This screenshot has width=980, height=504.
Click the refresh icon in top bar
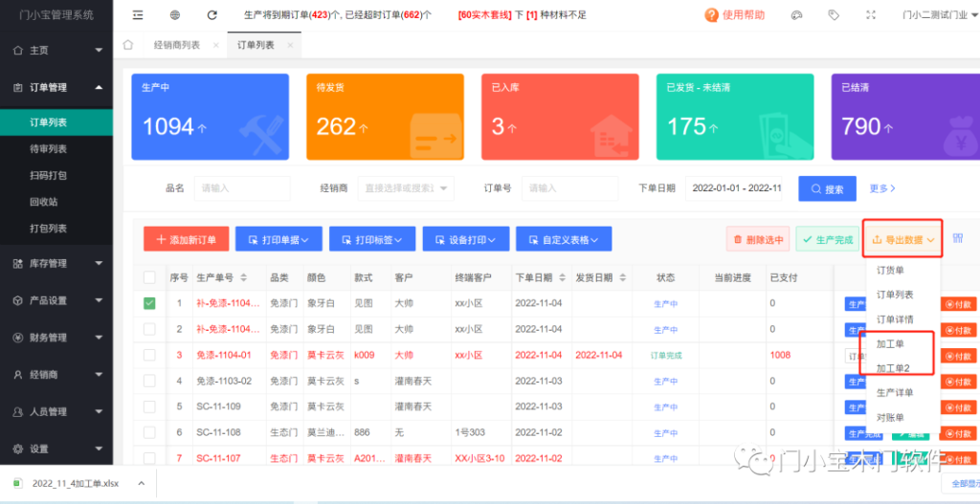pyautogui.click(x=212, y=15)
